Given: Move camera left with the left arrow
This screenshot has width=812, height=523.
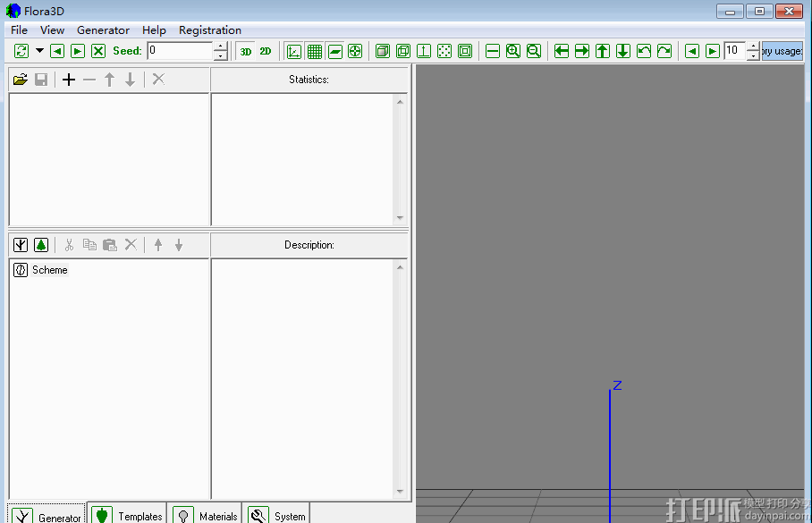Looking at the screenshot, I should click(562, 51).
